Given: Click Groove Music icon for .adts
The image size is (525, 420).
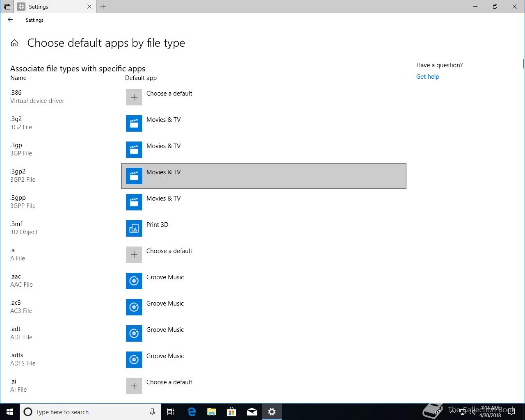Looking at the screenshot, I should pos(134,360).
